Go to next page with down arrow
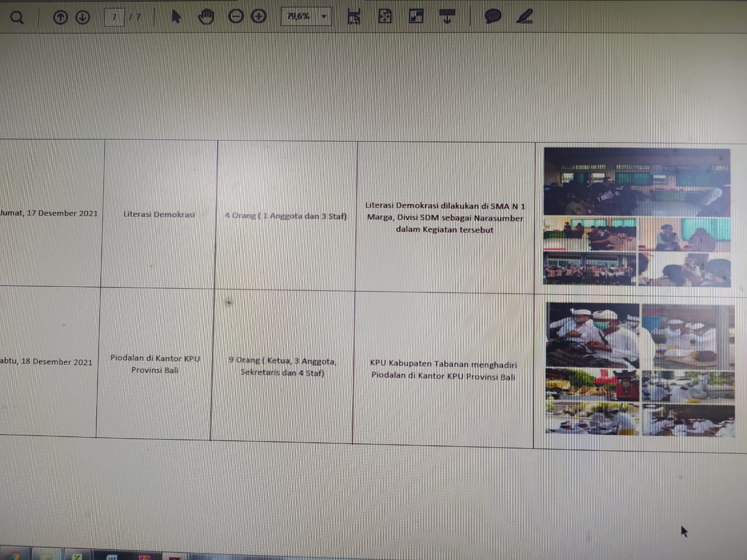Viewport: 747px width, 560px height. pyautogui.click(x=82, y=17)
